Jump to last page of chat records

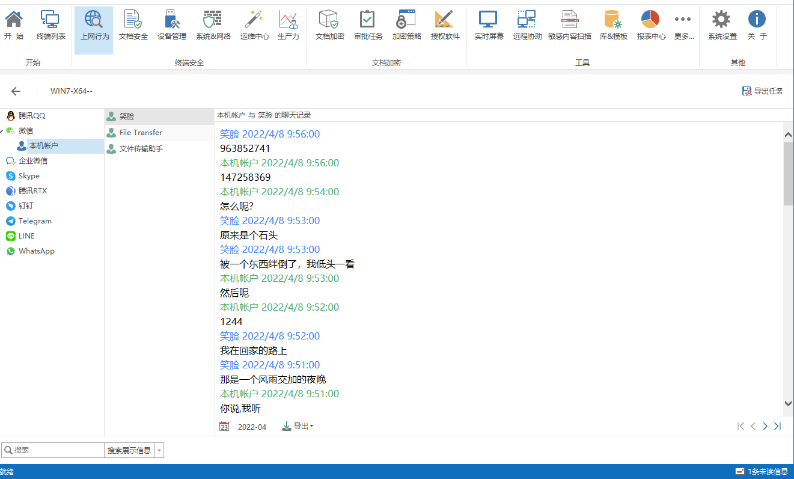point(777,426)
